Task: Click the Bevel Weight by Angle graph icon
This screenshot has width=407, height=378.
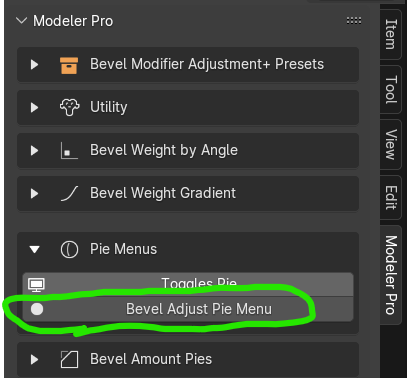Action: (69, 151)
